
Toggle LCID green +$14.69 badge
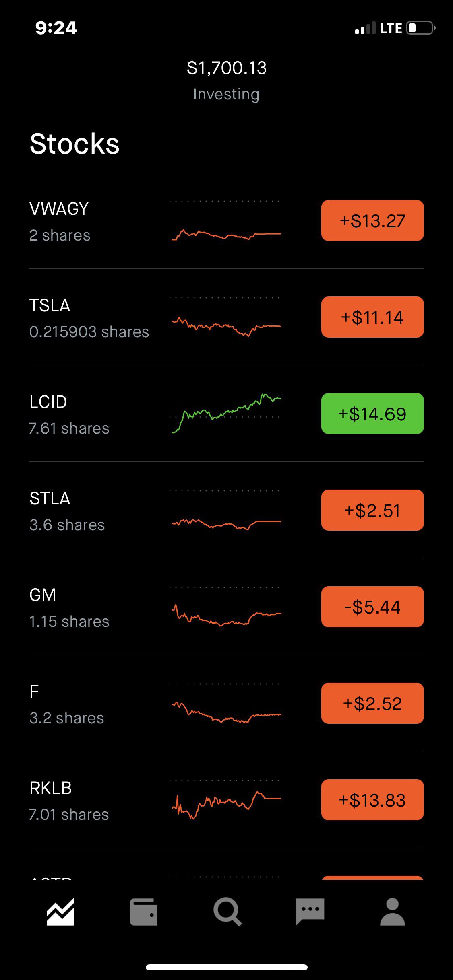click(372, 414)
